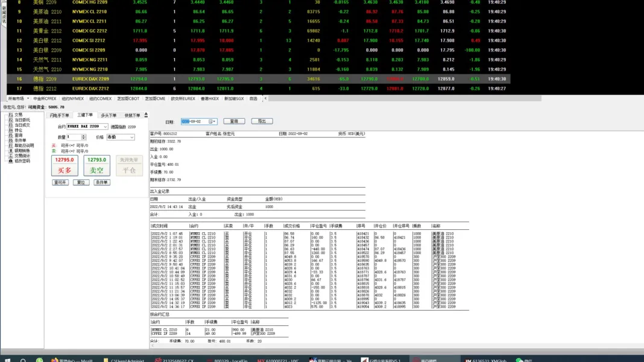The width and height of the screenshot is (644, 362).
Task: Click the horizontal scrollbar under quote table
Action: 405,98
